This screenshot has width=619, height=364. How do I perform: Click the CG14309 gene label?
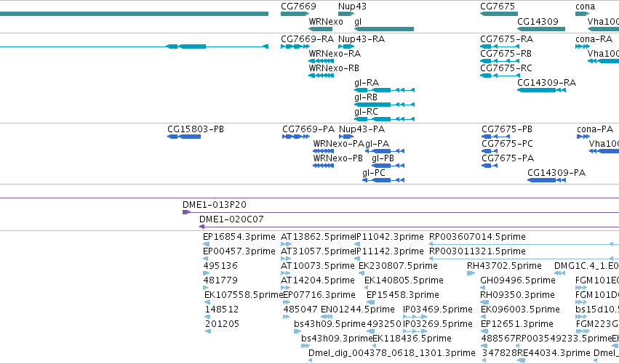pyautogui.click(x=538, y=21)
